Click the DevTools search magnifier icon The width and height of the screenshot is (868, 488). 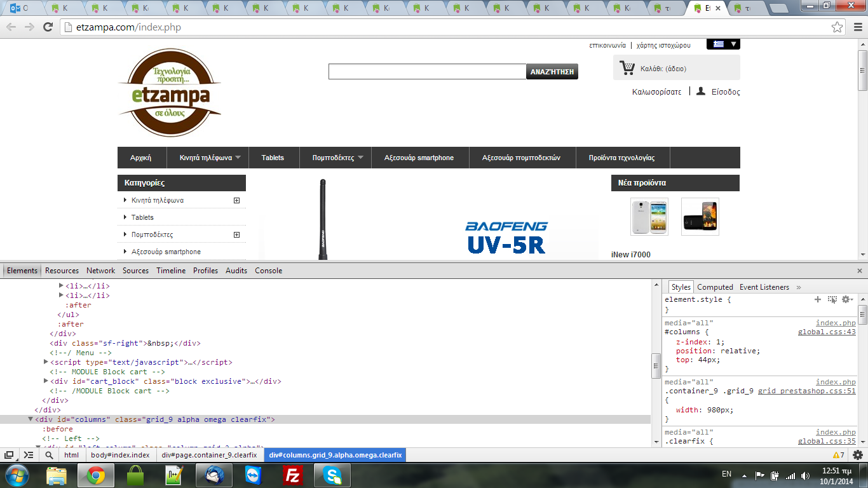point(49,455)
